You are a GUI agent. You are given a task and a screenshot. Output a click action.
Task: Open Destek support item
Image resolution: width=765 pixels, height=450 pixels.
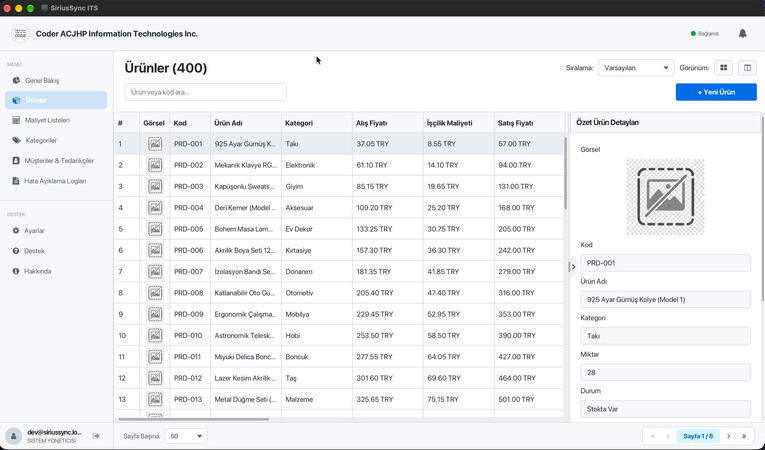[56, 251]
